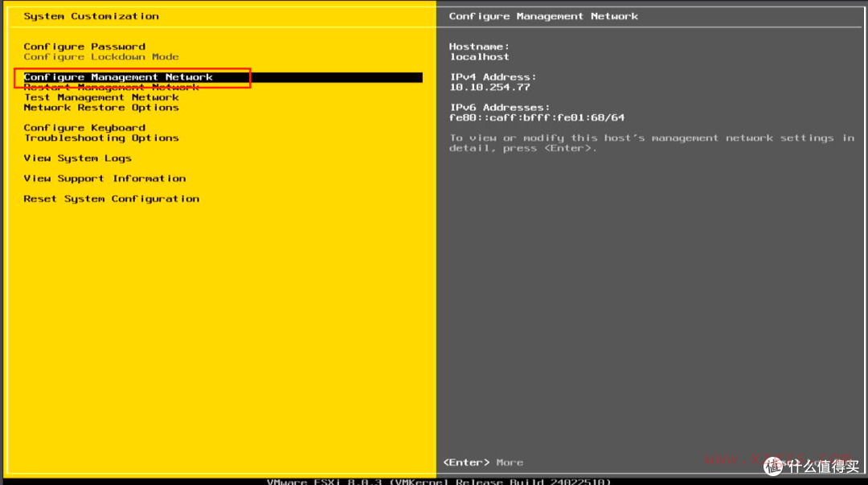This screenshot has height=485, width=868.
Task: Select Configure Keyboard option
Action: pos(84,127)
